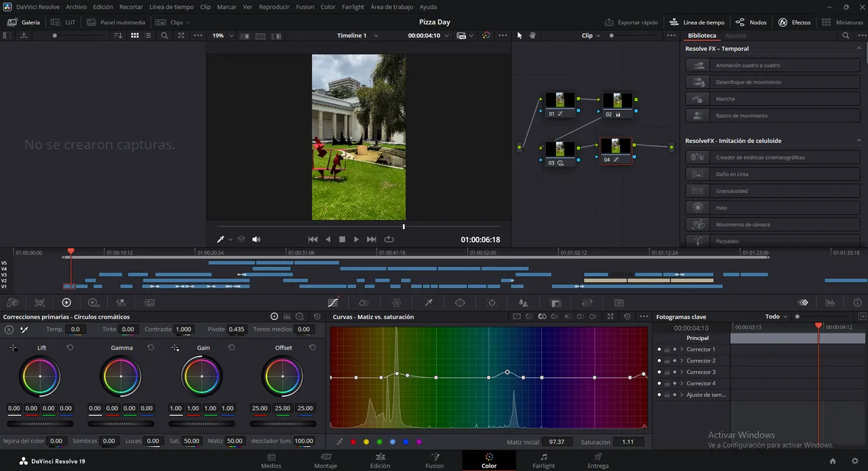Expand the Corrector 3 keyframe track
Screen dimensions: 868x471
click(x=682, y=372)
